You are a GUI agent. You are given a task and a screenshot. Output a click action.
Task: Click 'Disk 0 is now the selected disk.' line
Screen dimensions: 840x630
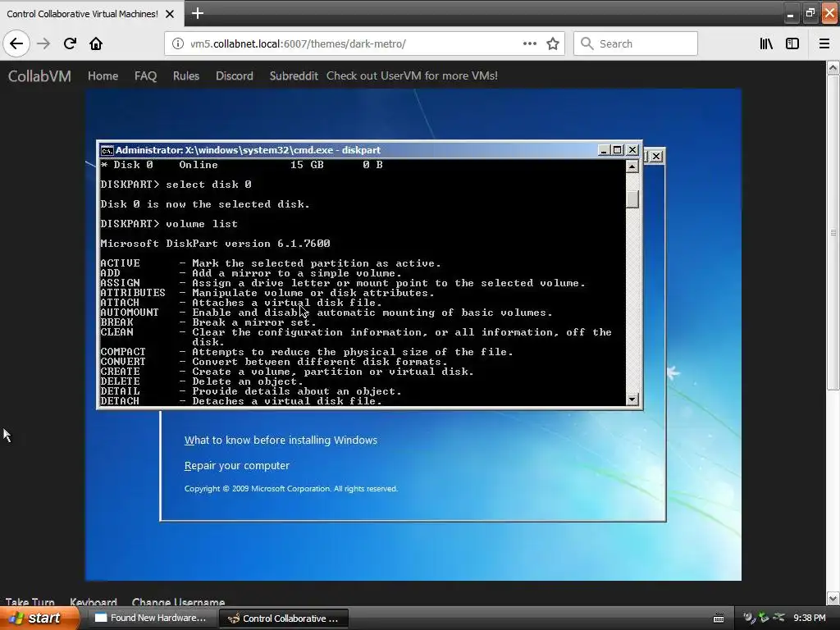tap(204, 204)
